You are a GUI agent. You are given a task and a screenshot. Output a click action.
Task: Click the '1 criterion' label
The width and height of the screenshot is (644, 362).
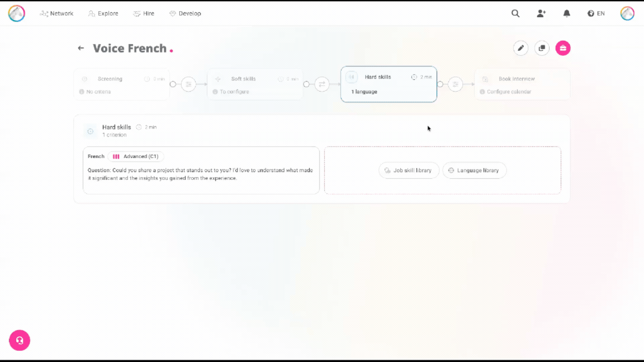(x=115, y=135)
